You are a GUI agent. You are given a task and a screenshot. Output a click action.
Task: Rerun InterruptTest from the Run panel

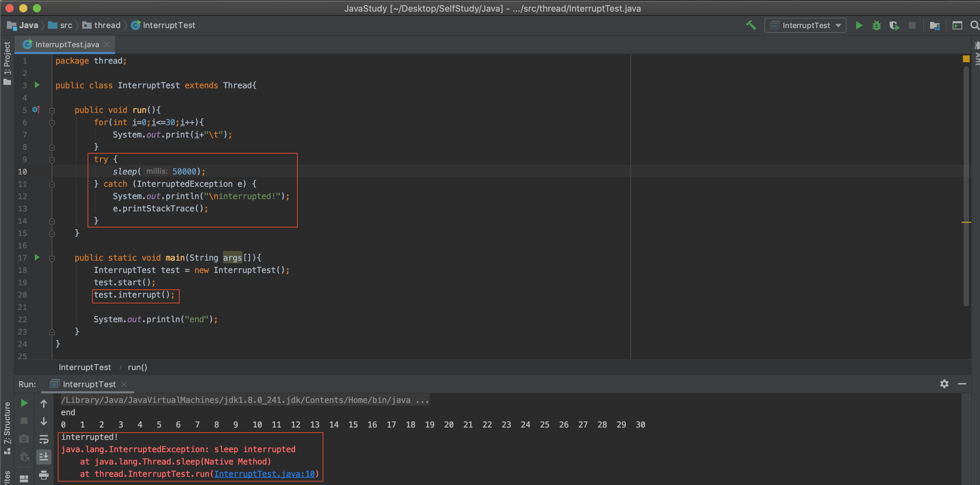click(24, 403)
